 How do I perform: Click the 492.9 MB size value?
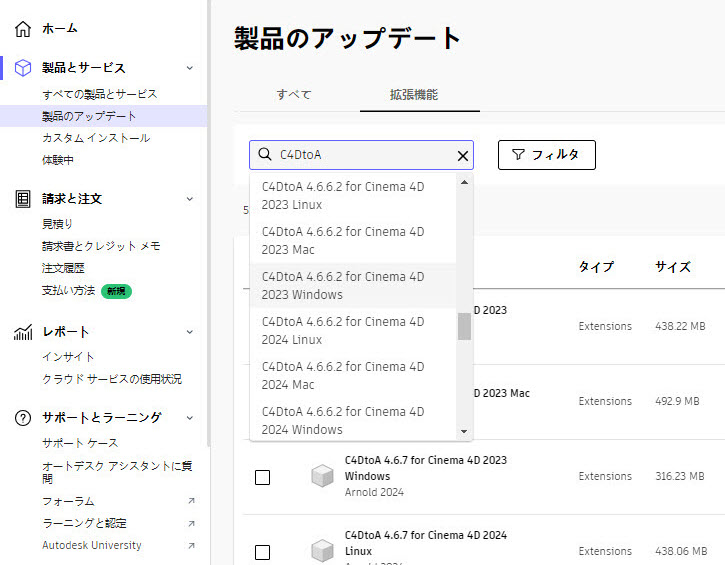point(677,401)
